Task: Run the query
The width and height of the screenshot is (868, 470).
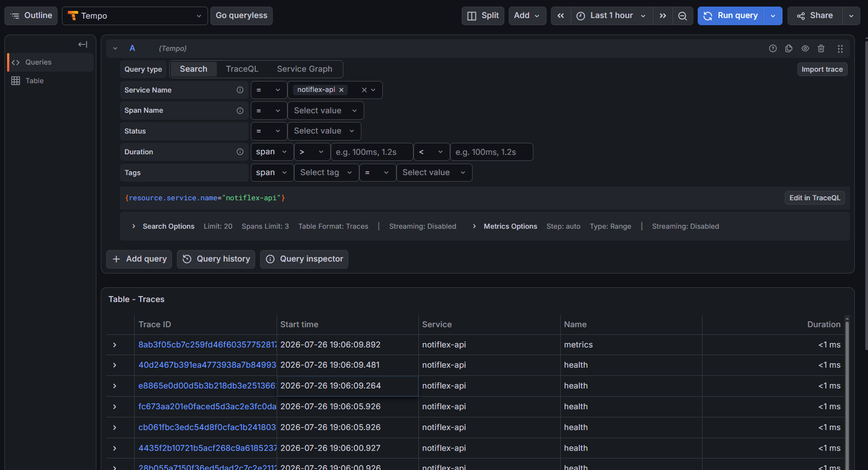Action: 731,16
